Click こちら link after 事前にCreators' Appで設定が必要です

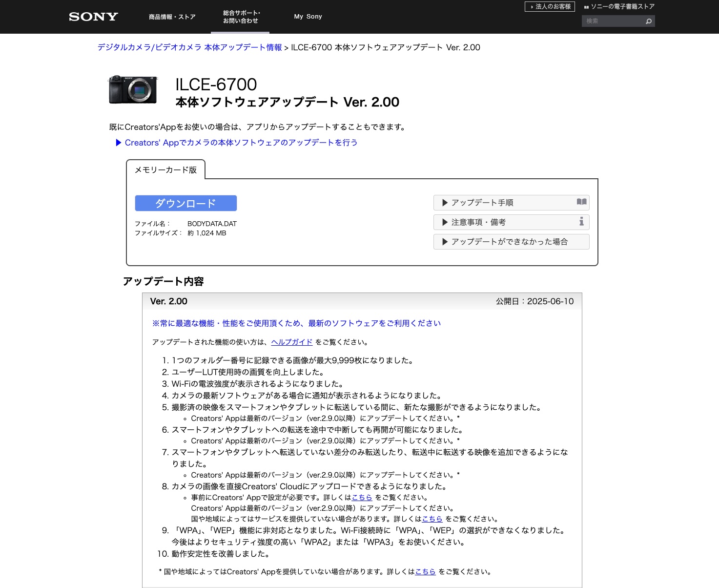(x=362, y=497)
